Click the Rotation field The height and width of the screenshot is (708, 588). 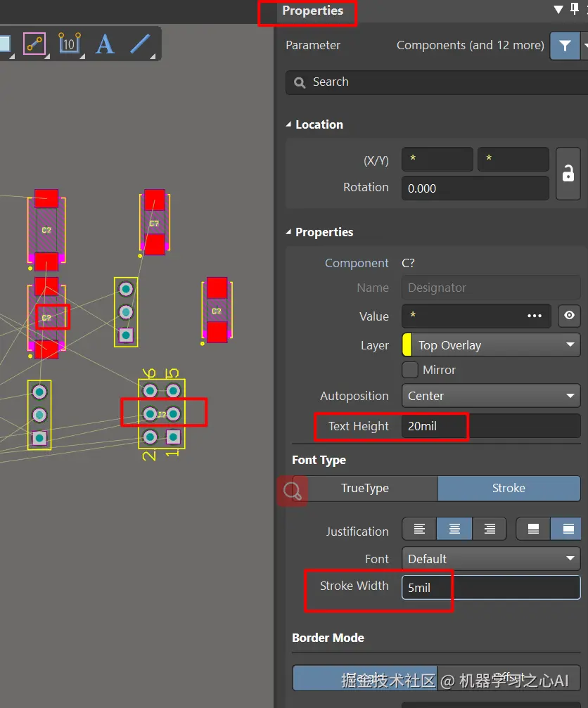coord(475,188)
